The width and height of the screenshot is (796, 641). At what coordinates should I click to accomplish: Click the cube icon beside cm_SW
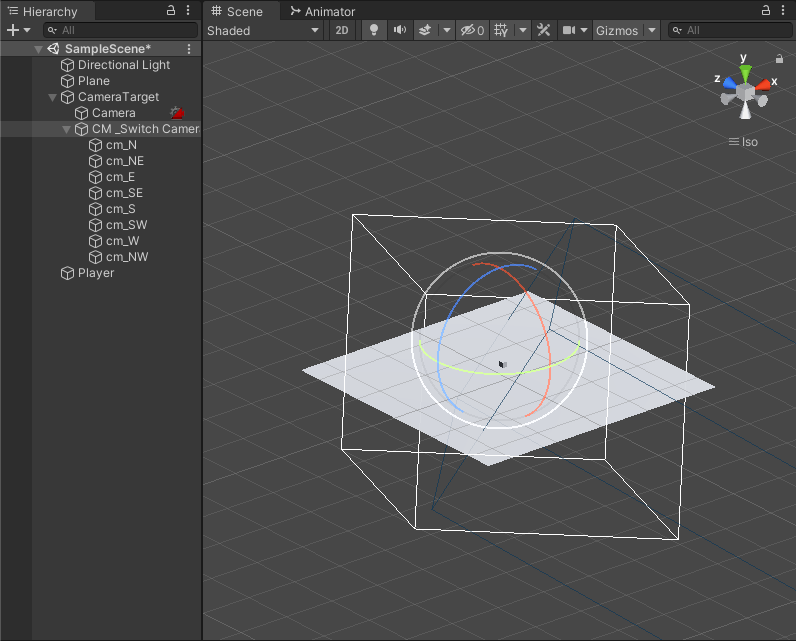(x=95, y=225)
